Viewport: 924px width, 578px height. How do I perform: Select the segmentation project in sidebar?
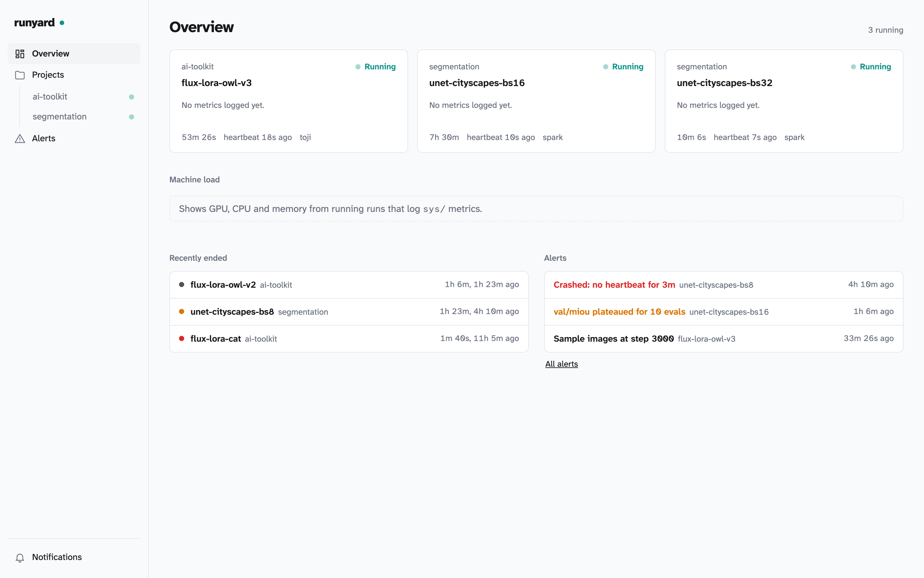coord(83,117)
